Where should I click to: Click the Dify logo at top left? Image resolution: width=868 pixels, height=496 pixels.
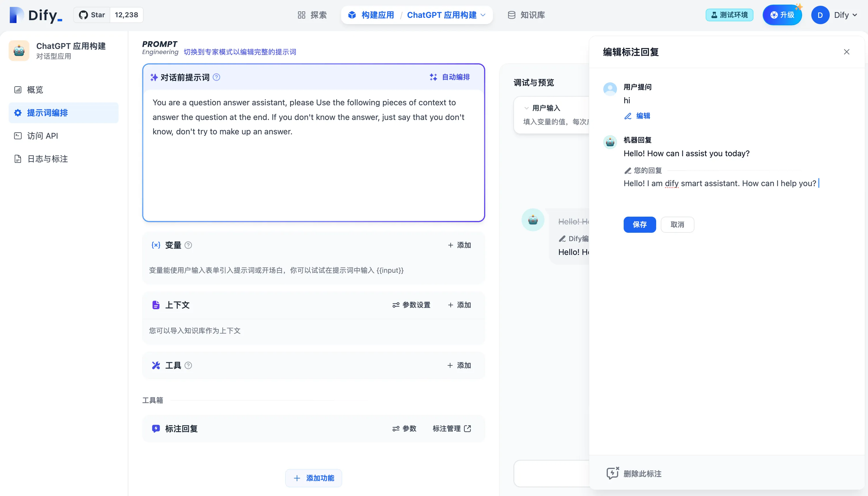(x=36, y=15)
